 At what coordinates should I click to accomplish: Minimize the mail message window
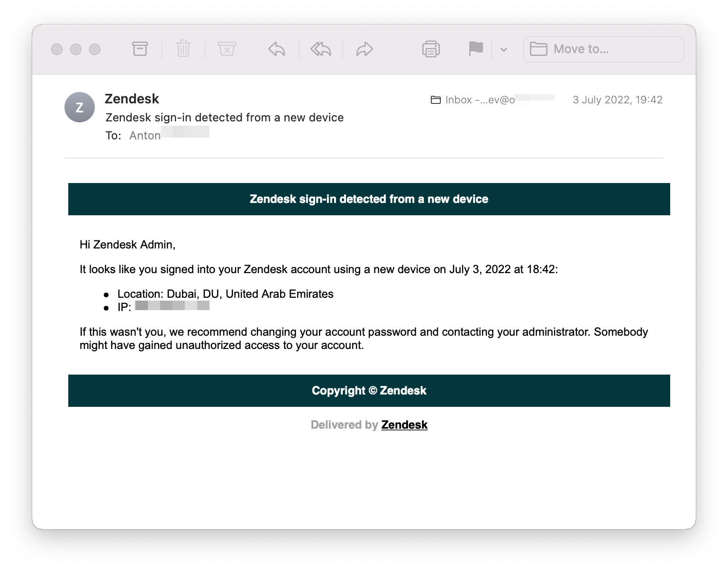pyautogui.click(x=76, y=49)
